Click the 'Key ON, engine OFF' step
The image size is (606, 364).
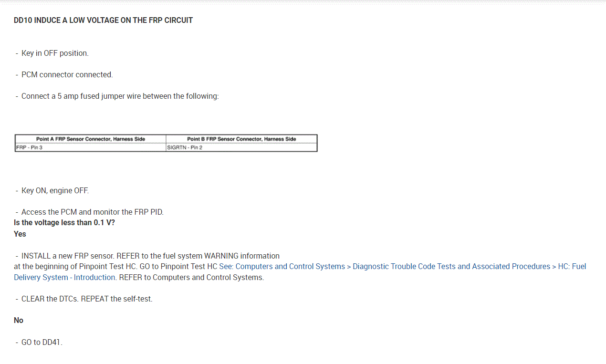point(55,190)
